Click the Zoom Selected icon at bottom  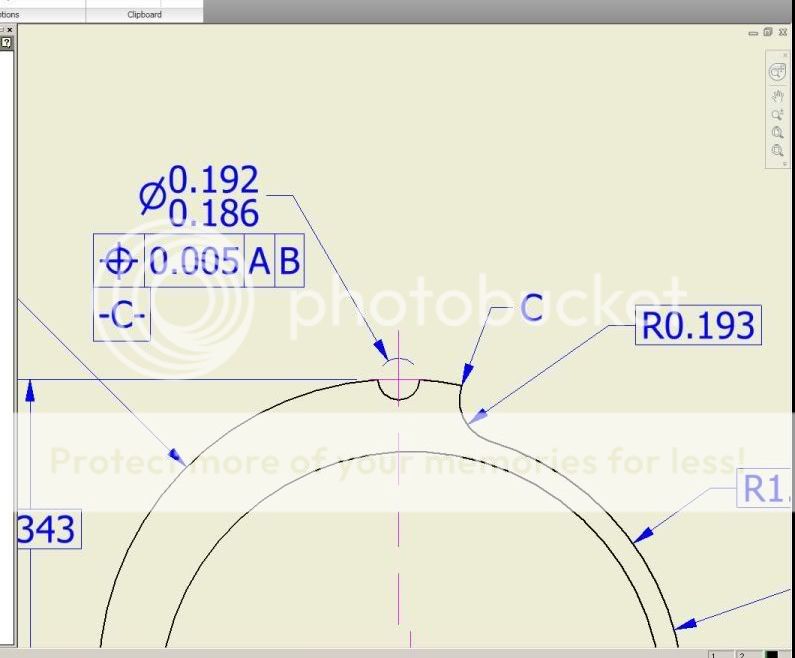(777, 151)
